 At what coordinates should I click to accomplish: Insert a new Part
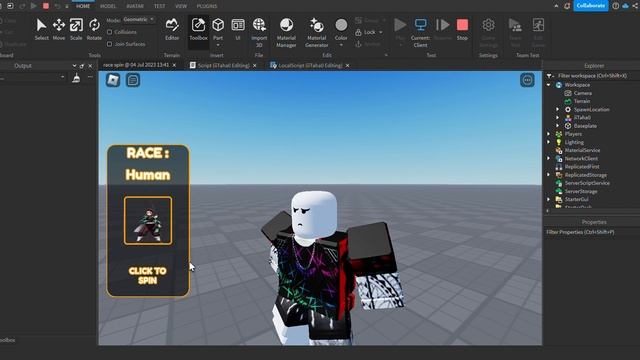pos(218,29)
